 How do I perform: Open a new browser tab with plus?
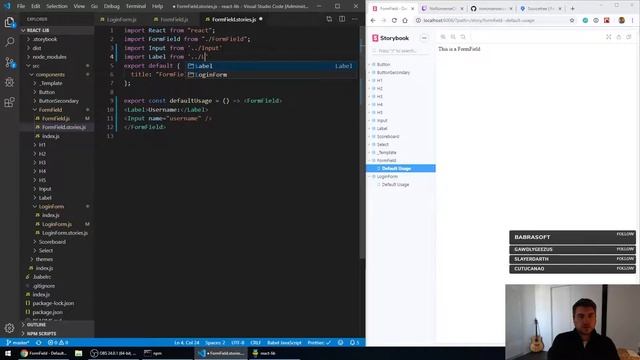572,9
